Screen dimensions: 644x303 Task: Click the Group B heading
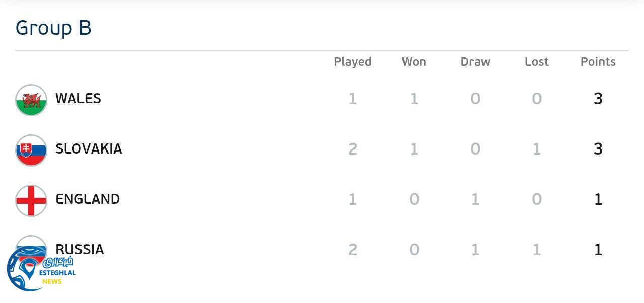(53, 28)
